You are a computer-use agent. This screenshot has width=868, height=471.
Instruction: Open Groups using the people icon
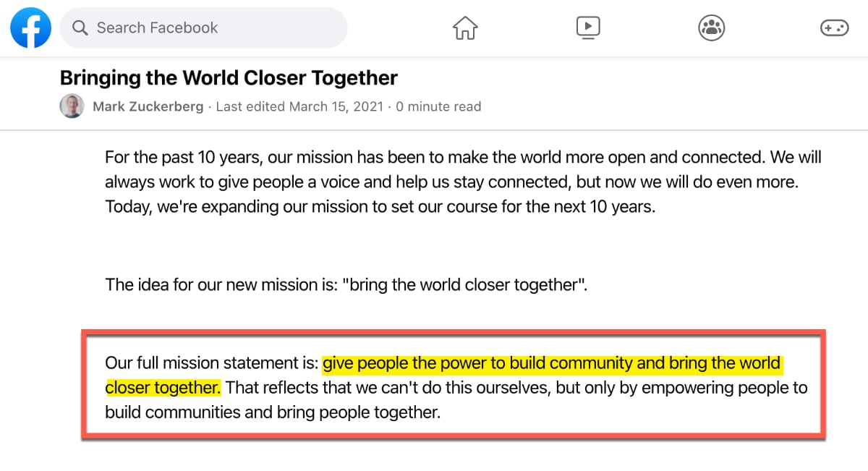[711, 27]
